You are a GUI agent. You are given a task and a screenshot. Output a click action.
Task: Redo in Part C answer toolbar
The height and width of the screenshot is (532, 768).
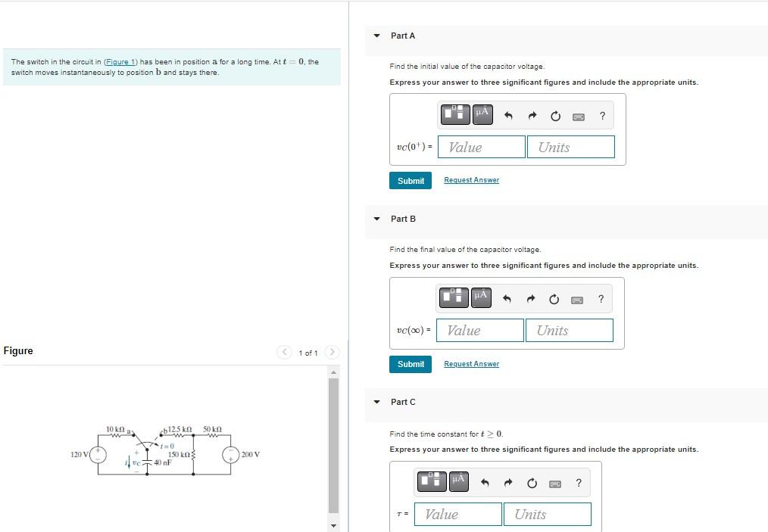[508, 483]
